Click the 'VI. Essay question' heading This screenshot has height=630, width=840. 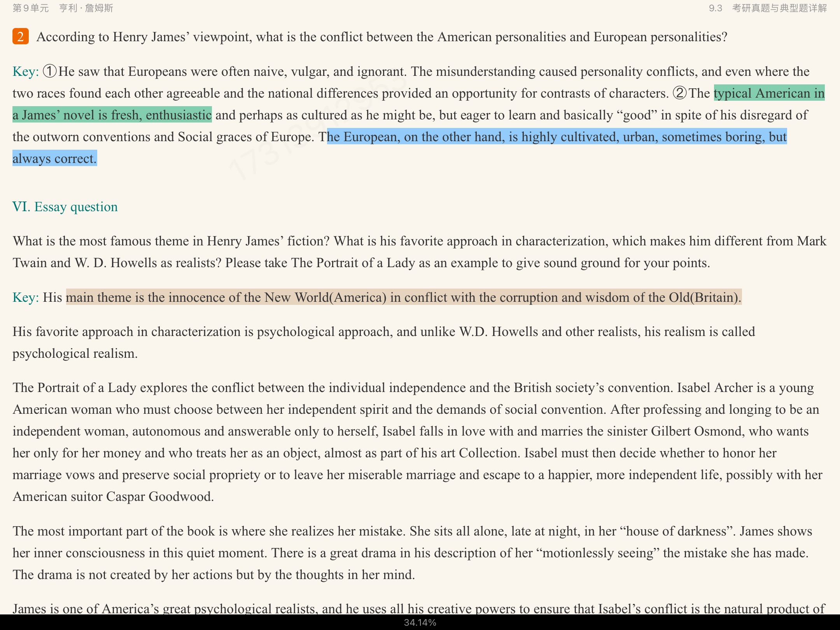[x=65, y=207]
